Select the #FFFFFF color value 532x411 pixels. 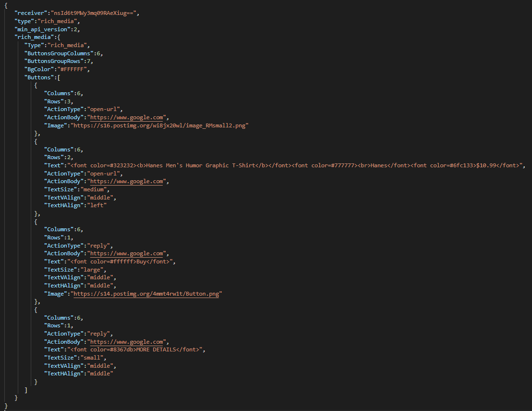pyautogui.click(x=72, y=70)
